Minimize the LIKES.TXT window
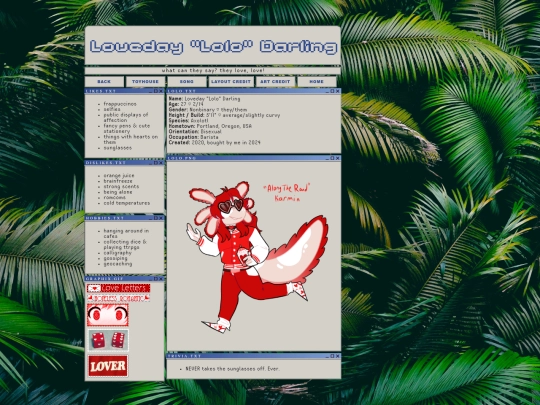Screen dimensions: 540x405 click(x=150, y=91)
